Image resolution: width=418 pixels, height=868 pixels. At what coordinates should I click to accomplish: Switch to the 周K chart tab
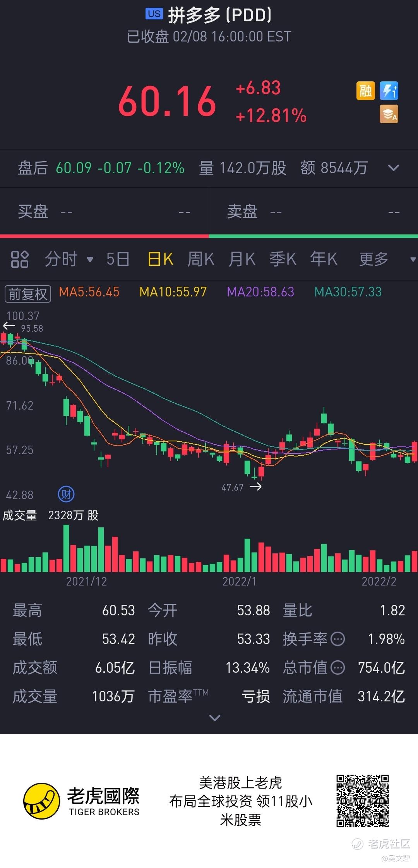pos(201,259)
